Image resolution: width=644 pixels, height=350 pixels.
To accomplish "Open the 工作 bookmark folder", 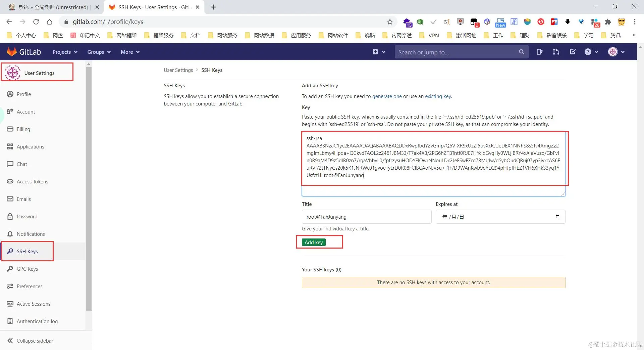I will pyautogui.click(x=493, y=35).
